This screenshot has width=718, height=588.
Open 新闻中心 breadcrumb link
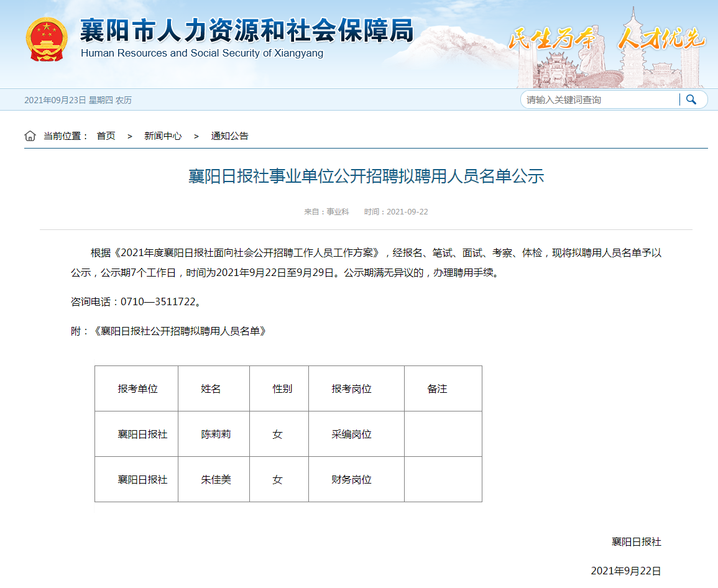coord(163,136)
